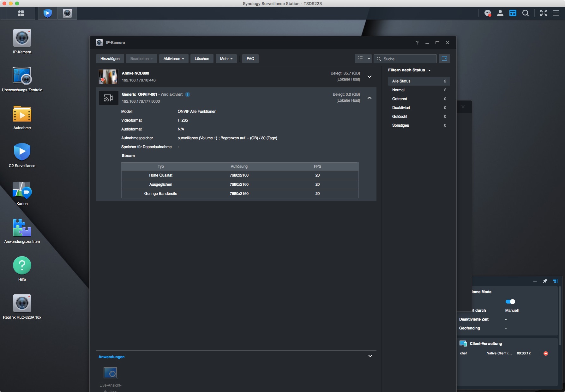This screenshot has height=392, width=565.
Task: Pin the widget panel
Action: click(545, 281)
